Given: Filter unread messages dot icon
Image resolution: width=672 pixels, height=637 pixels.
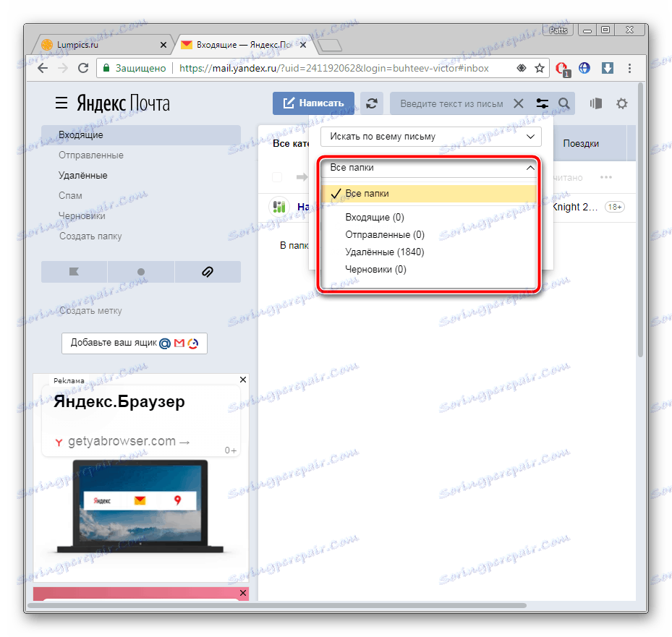Looking at the screenshot, I should tap(141, 272).
